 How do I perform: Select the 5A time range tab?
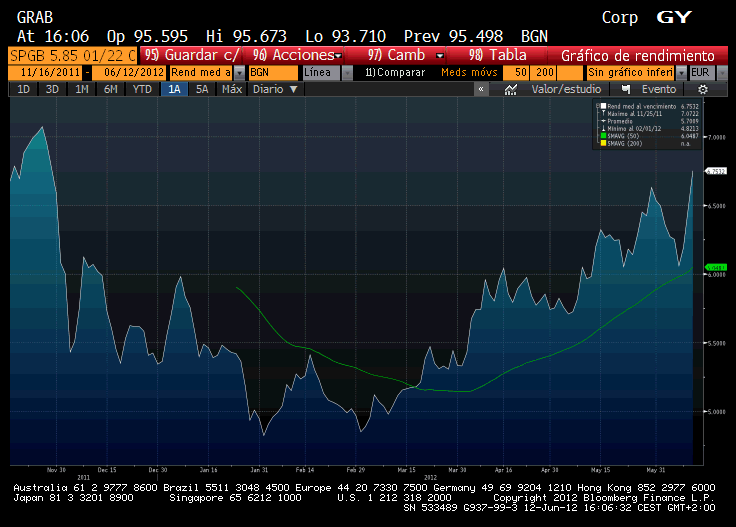202,89
